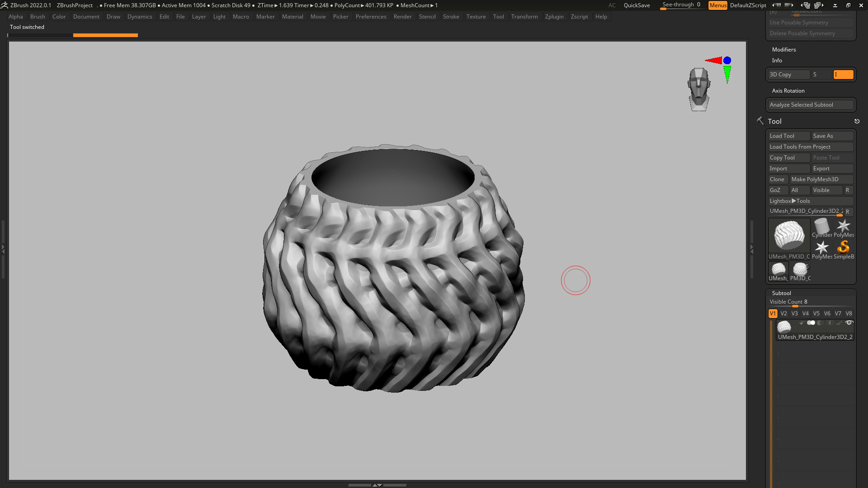
Task: Click the next UI colors arrow icon
Action: point(789,5)
